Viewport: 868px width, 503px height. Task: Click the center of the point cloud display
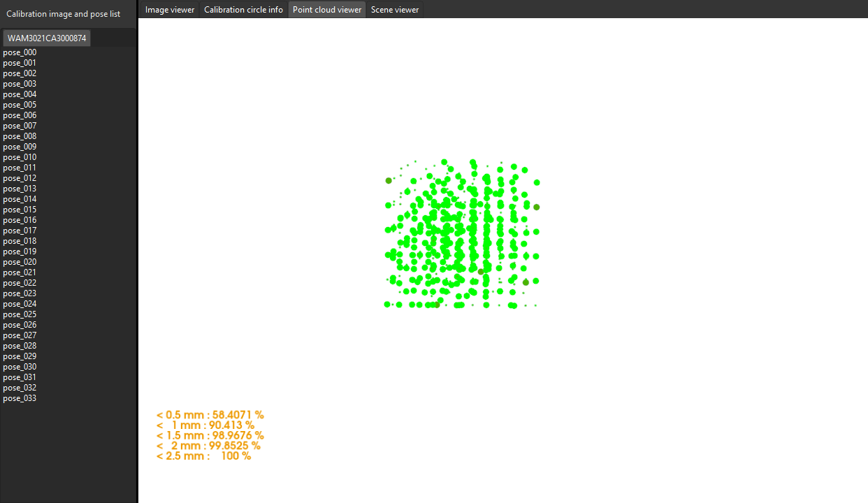point(461,233)
